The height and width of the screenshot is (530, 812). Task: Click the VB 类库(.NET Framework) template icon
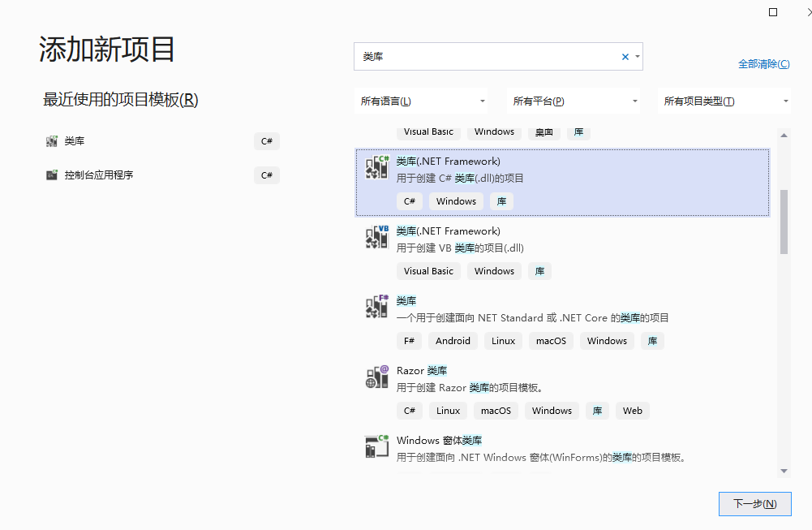(x=377, y=237)
